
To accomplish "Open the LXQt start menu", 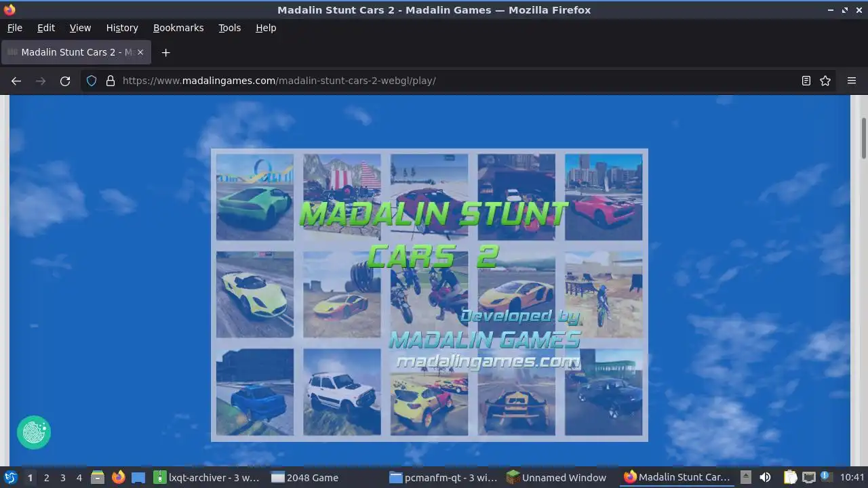I will [x=10, y=477].
